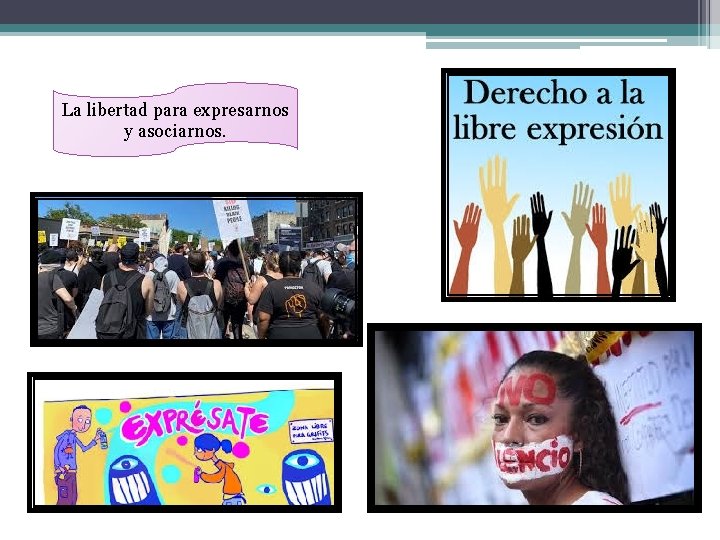This screenshot has height=540, width=720.
Task: Select the photo of woman with "Silencio" tape
Action: (534, 418)
